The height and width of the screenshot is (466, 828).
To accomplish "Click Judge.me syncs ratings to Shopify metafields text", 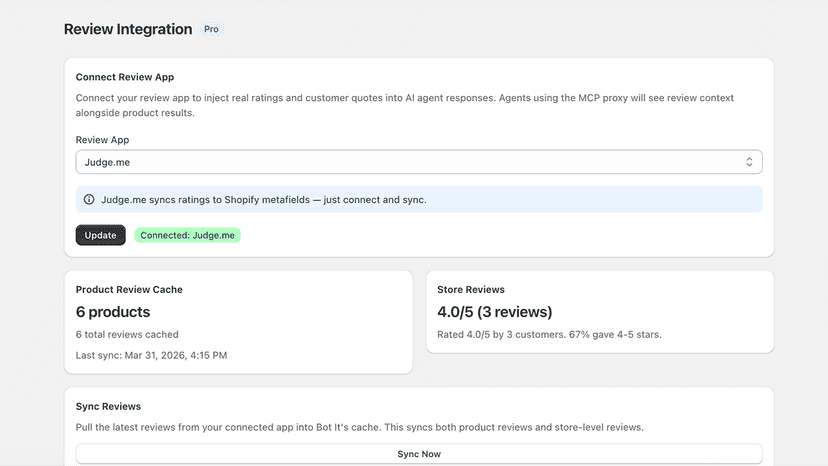I will pyautogui.click(x=264, y=200).
